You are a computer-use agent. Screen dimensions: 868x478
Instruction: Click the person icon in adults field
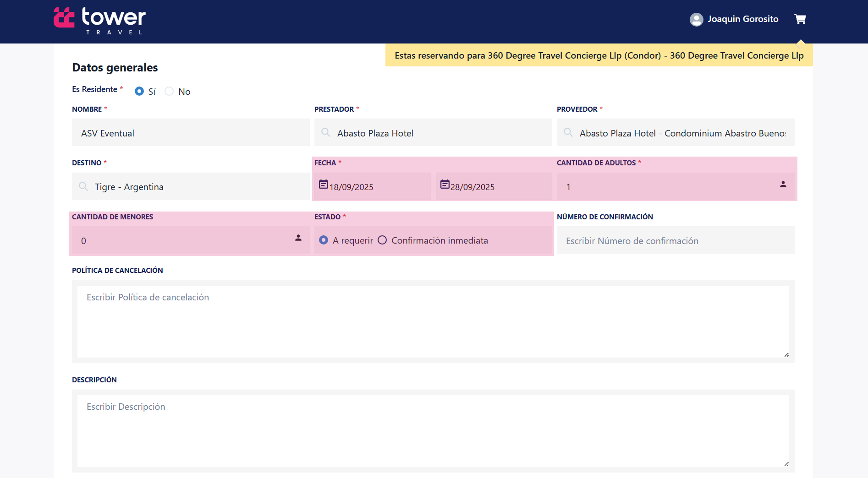783,185
